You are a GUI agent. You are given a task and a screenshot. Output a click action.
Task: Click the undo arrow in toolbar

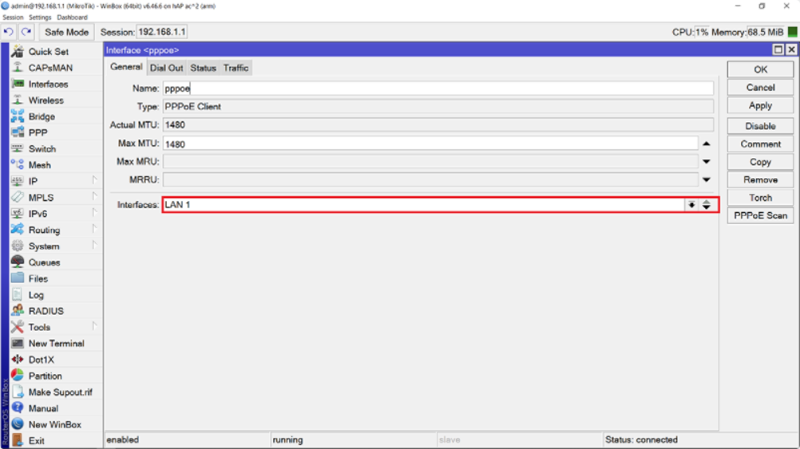(x=9, y=32)
